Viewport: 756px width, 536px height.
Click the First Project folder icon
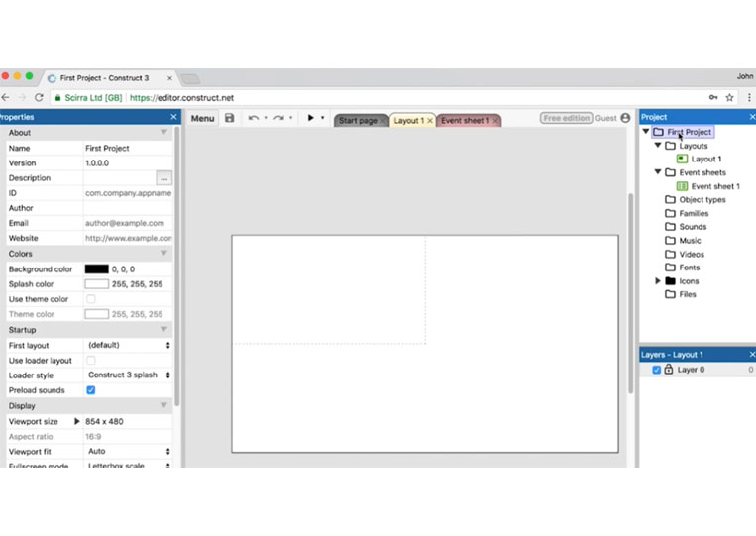pos(658,132)
